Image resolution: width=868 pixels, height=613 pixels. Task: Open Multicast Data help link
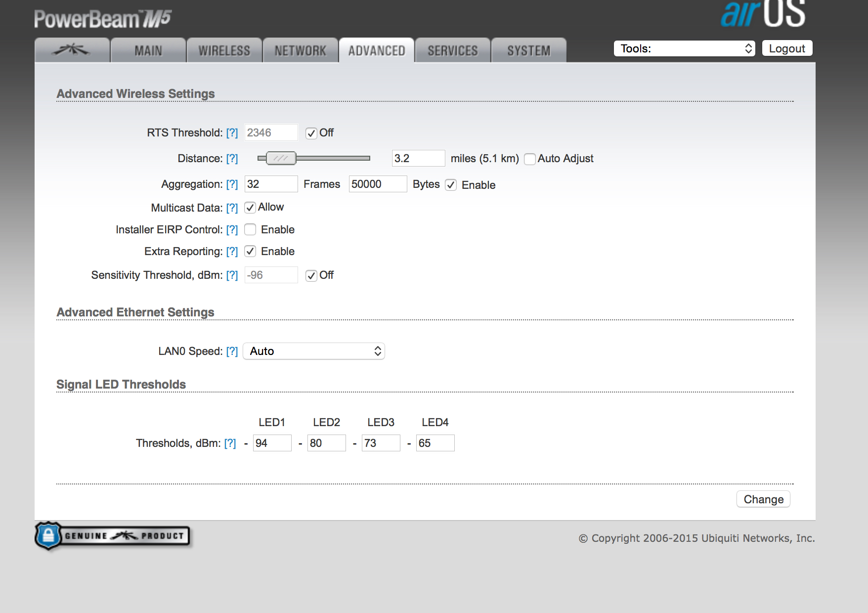(x=232, y=208)
